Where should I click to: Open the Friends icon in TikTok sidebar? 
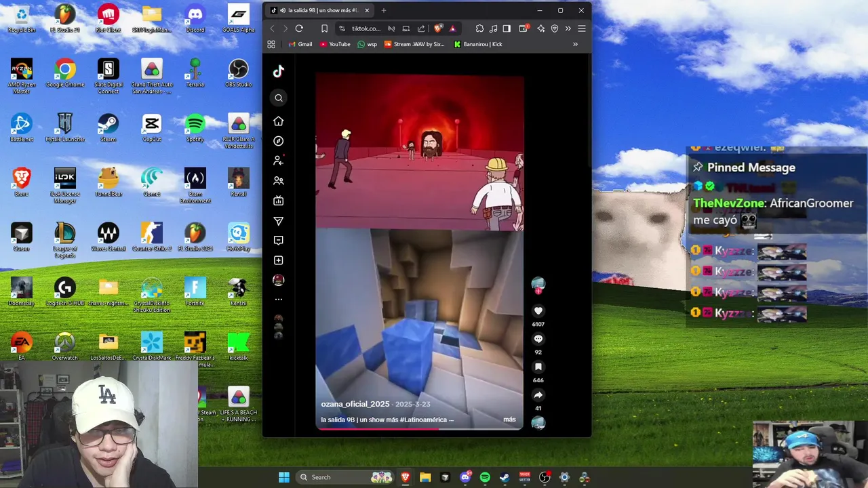coord(279,181)
